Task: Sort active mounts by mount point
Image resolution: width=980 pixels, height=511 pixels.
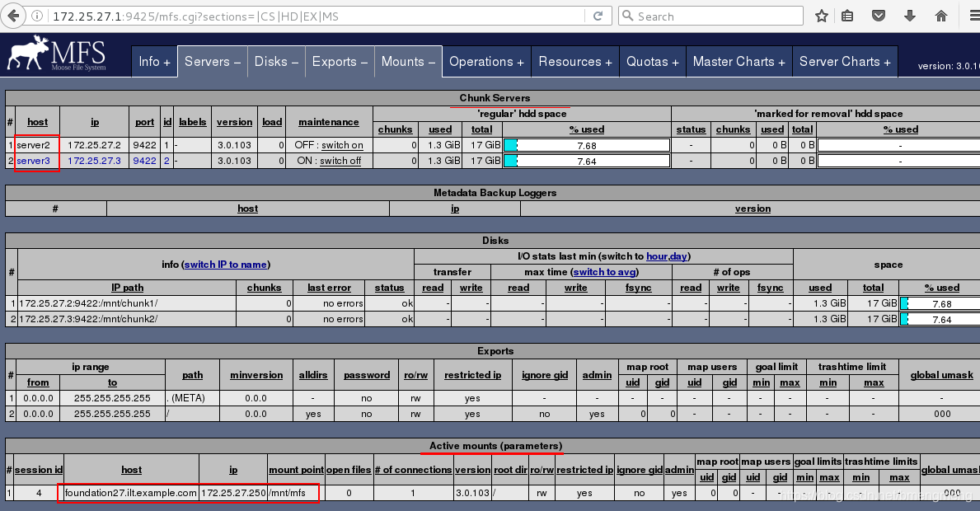Action: tap(296, 470)
